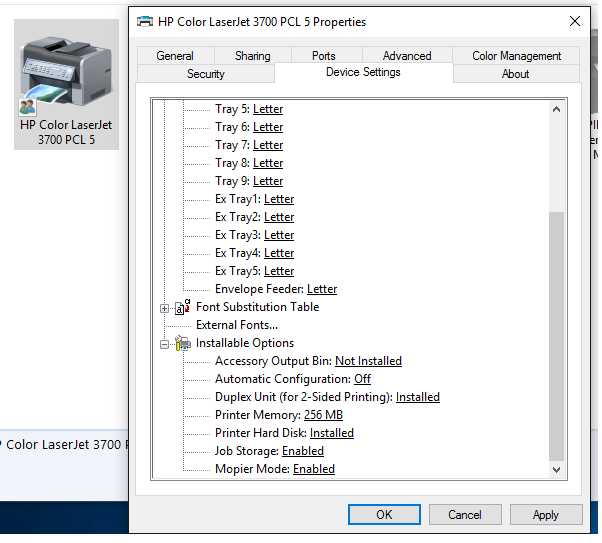Change Envelope Feeder Letter value
Viewport: 602px width, 543px height.
pyautogui.click(x=322, y=289)
